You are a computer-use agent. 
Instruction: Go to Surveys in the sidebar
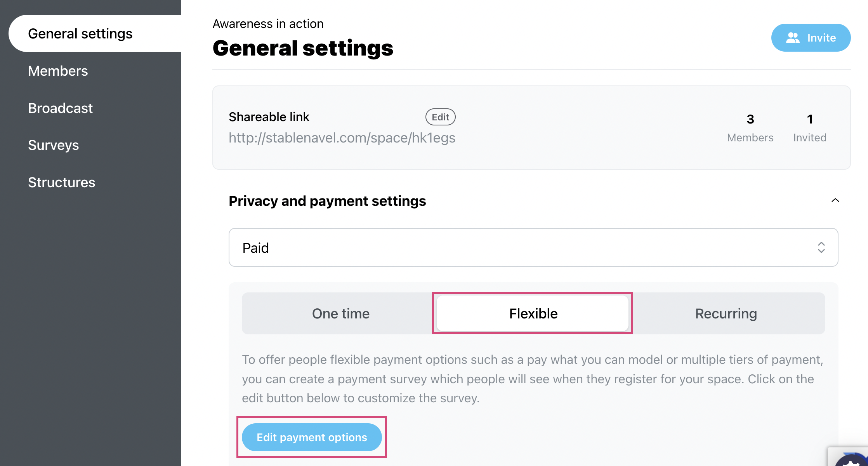(x=53, y=145)
